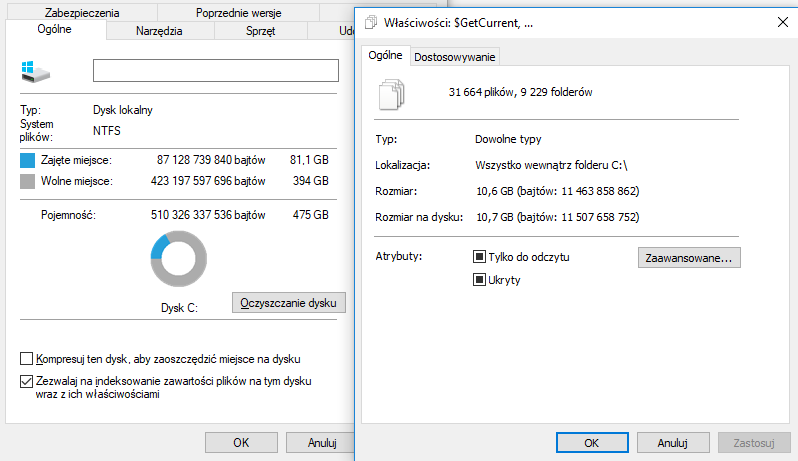This screenshot has height=461, width=798.
Task: Open the Poprzednie wersje tab
Action: (x=239, y=13)
